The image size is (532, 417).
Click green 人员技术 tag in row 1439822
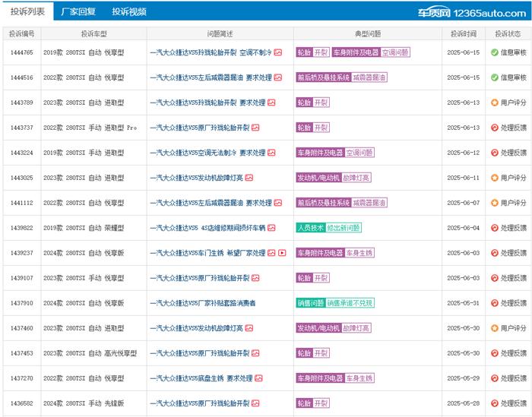pyautogui.click(x=310, y=228)
